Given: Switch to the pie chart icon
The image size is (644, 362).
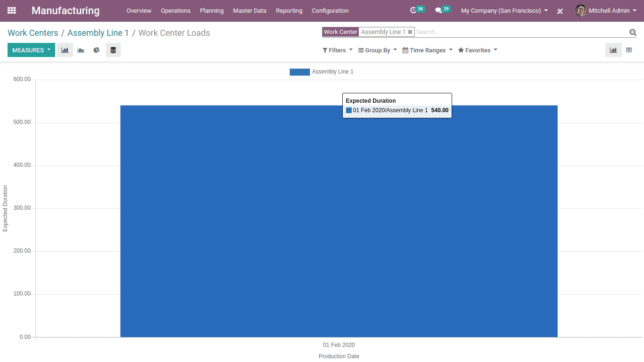Looking at the screenshot, I should click(x=97, y=50).
